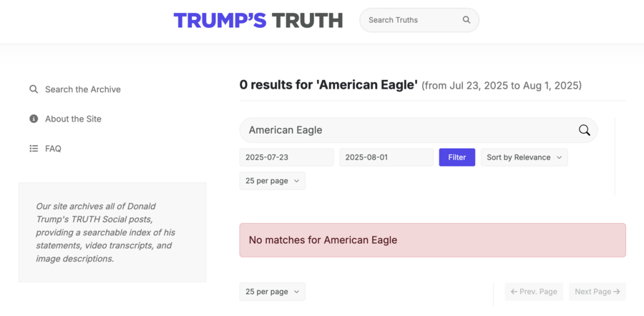
Task: Click the magnifier icon in header search
Action: click(466, 20)
